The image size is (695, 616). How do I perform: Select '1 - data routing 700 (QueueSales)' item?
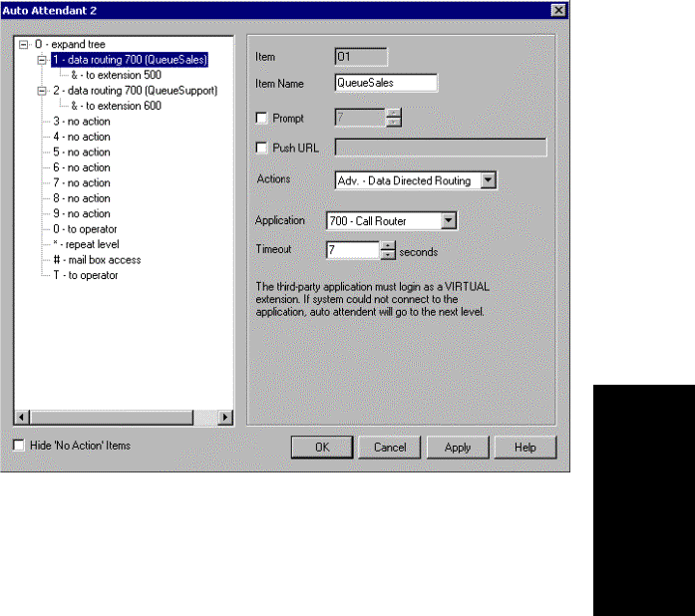click(x=130, y=60)
